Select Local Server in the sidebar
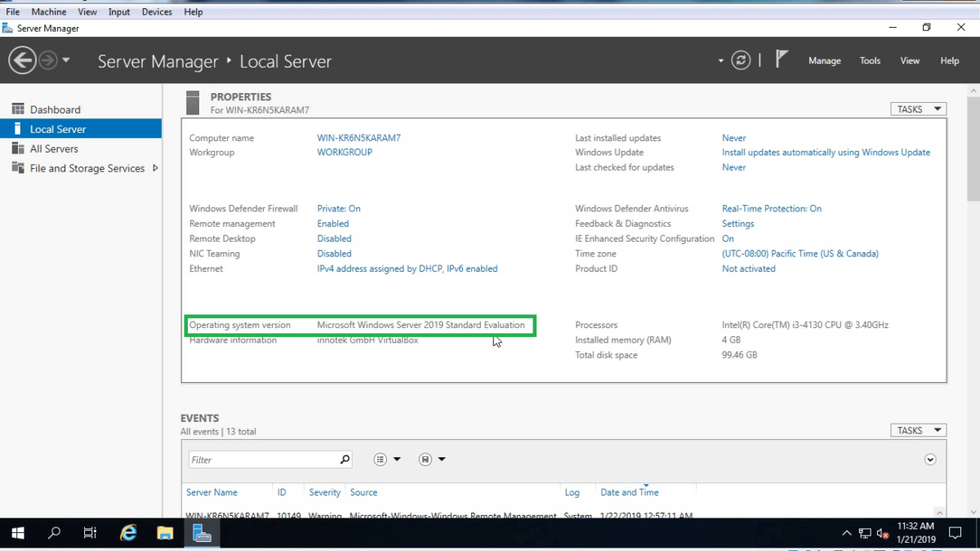 [x=81, y=129]
